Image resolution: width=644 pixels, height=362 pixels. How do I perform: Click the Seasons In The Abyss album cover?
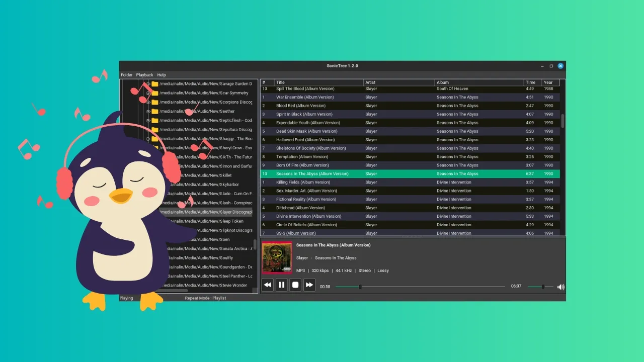(277, 257)
